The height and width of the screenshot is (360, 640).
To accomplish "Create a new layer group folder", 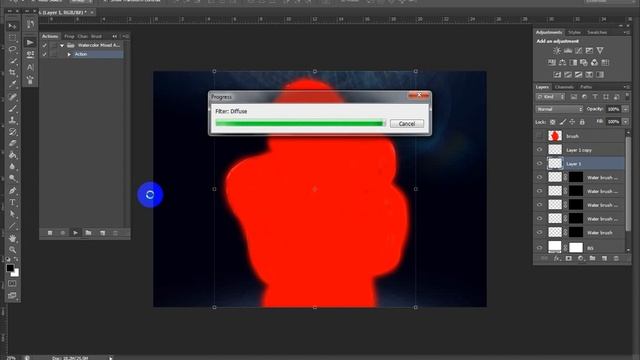I will coord(592,258).
